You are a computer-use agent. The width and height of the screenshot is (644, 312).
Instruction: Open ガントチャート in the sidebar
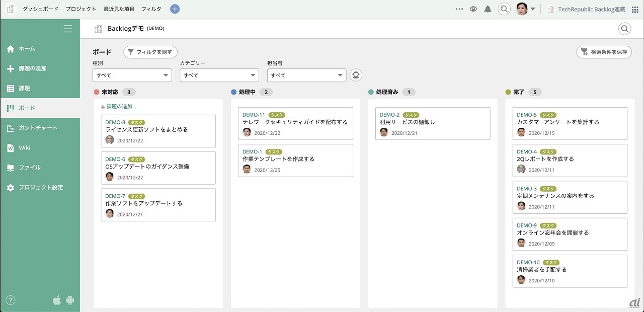click(38, 128)
